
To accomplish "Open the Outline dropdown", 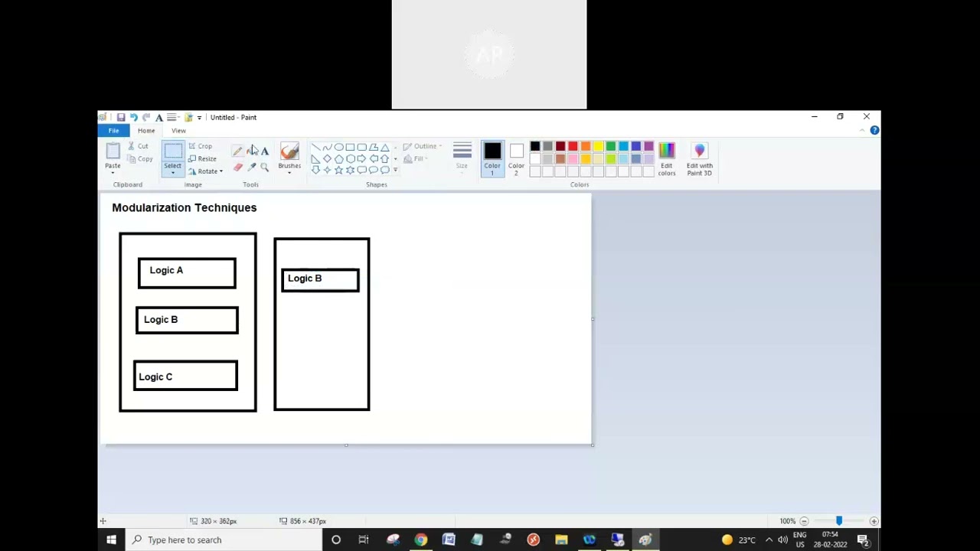I will [x=423, y=146].
